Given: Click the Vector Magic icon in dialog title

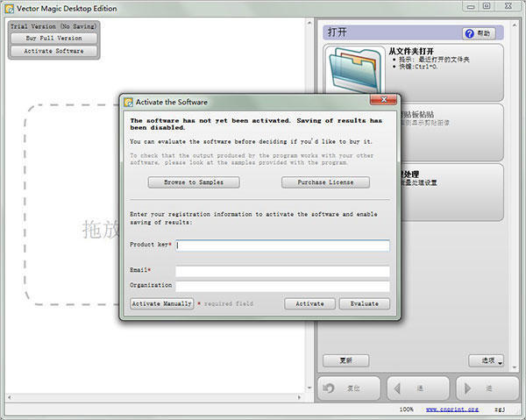Looking at the screenshot, I should pos(129,102).
